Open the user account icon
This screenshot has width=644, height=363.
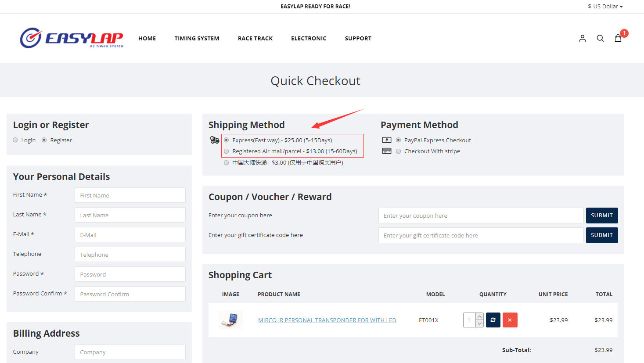point(583,38)
